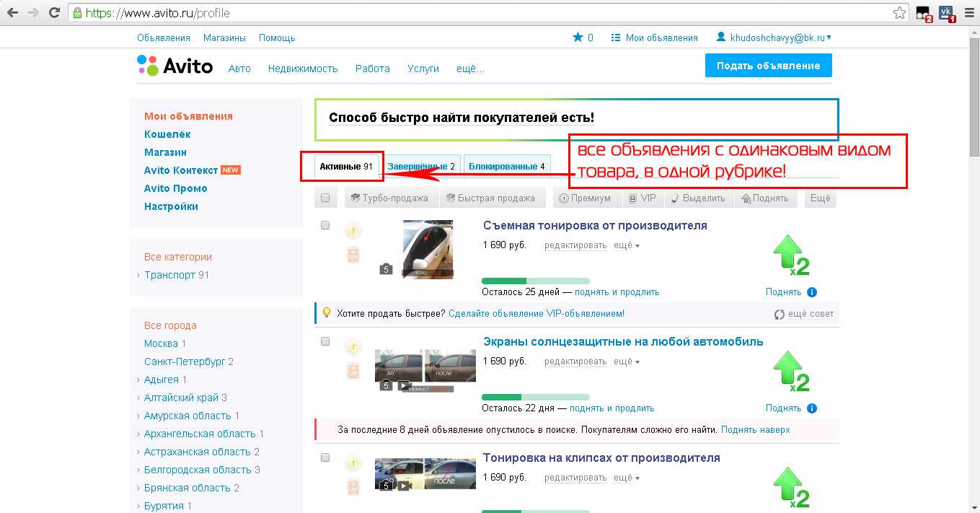Image resolution: width=980 pixels, height=513 pixels.
Task: Switch to the Активные tab
Action: coord(346,167)
